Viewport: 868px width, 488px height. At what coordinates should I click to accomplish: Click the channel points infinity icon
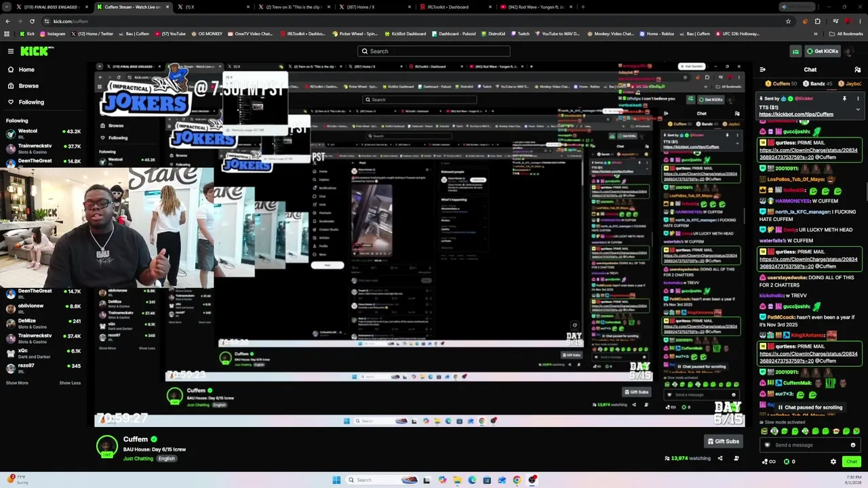(x=769, y=462)
